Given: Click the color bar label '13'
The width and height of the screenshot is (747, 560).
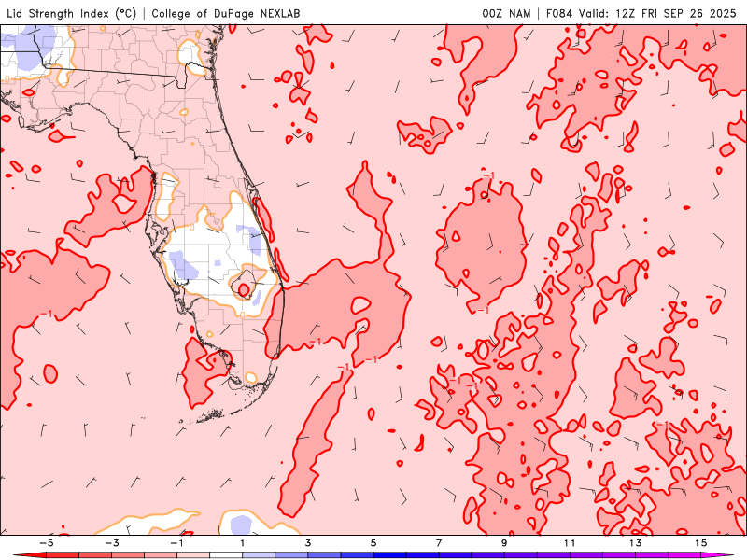Looking at the screenshot, I should [x=635, y=543].
